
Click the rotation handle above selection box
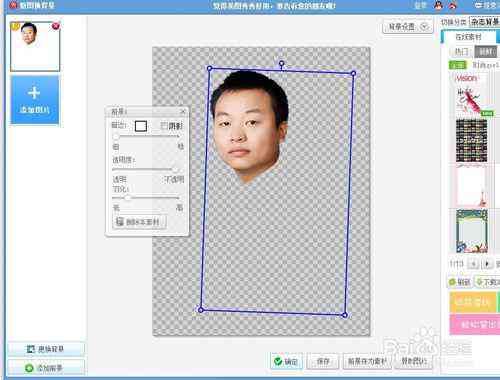click(x=282, y=63)
